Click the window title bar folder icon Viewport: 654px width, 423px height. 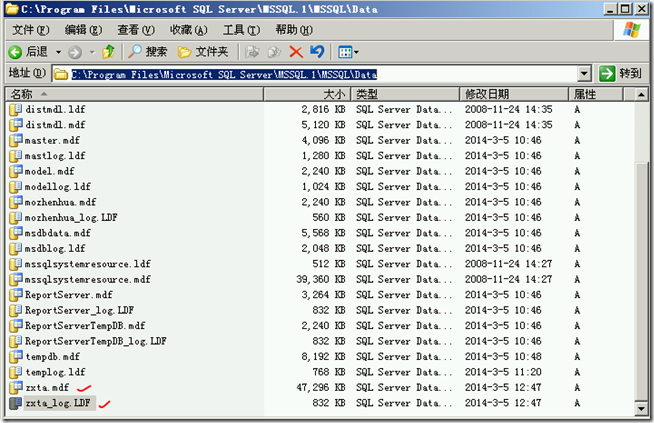click(11, 9)
